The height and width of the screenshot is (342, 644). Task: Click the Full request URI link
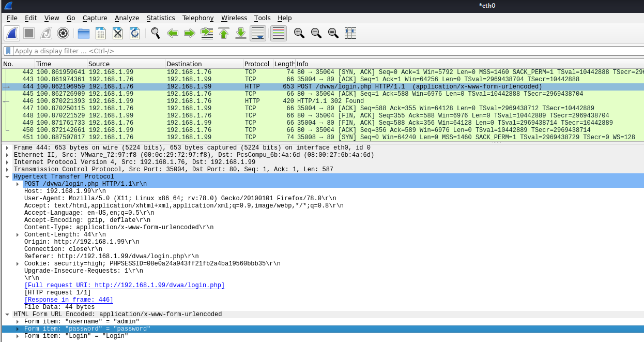124,286
